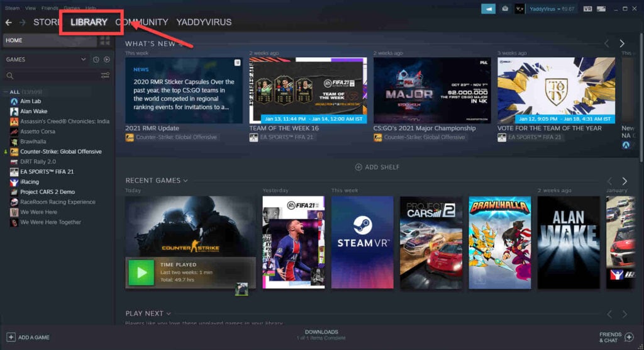Launch SteamVR with the VR button
The height and width of the screenshot is (350, 644).
click(x=588, y=9)
